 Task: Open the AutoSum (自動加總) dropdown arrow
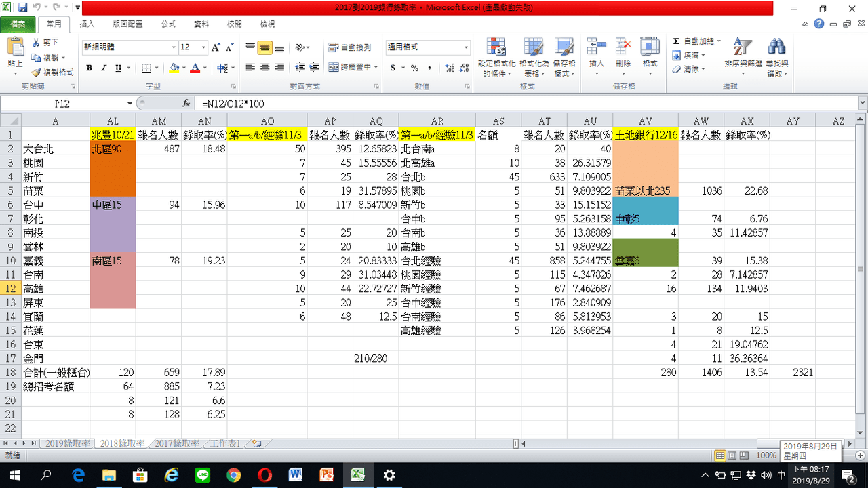tap(719, 42)
